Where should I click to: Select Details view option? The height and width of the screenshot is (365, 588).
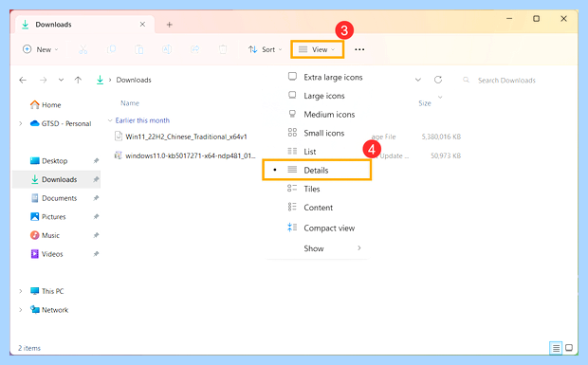click(x=317, y=170)
